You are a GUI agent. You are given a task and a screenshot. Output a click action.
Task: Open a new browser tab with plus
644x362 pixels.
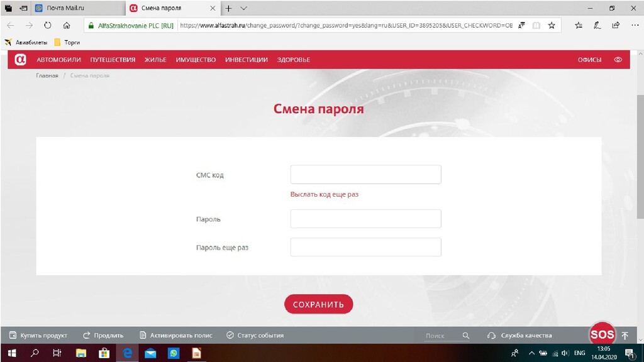(228, 8)
